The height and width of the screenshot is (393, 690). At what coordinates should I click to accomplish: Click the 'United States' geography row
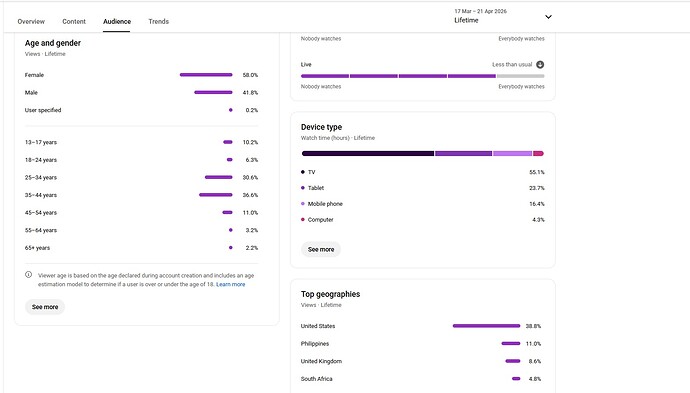421,326
